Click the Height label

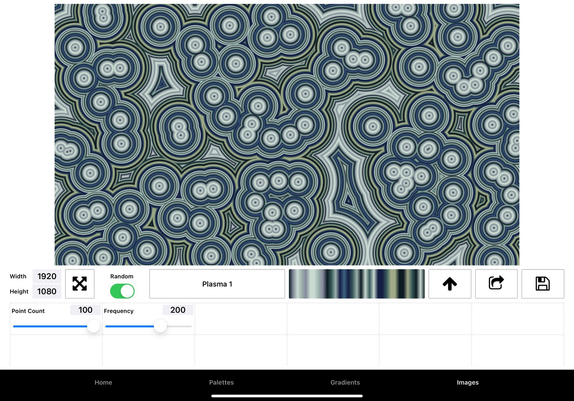click(x=19, y=292)
